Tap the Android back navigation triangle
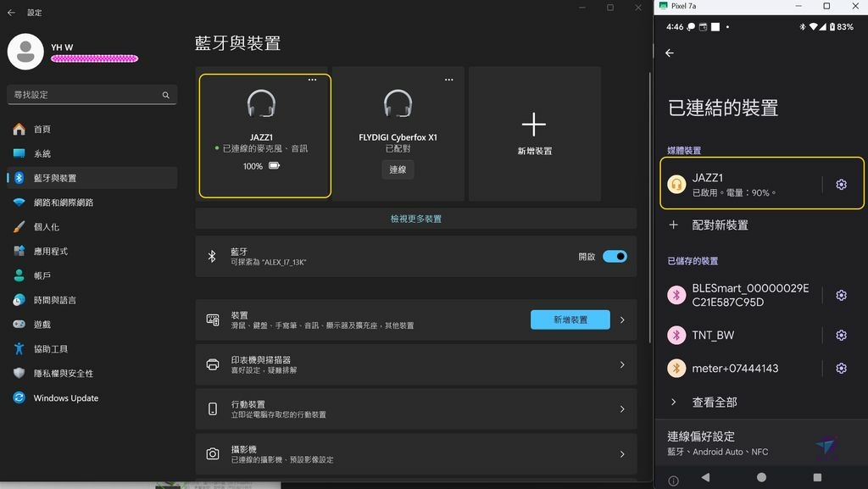Image resolution: width=868 pixels, height=489 pixels. click(705, 477)
